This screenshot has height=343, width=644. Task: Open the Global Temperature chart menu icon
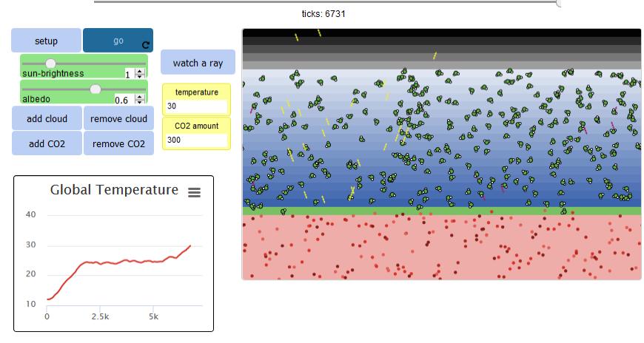point(194,192)
